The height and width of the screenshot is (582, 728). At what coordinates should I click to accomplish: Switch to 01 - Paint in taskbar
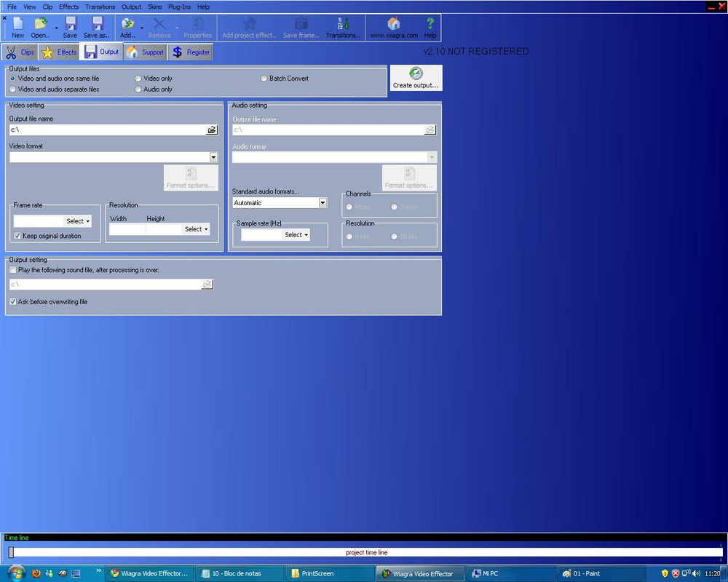[x=601, y=574]
